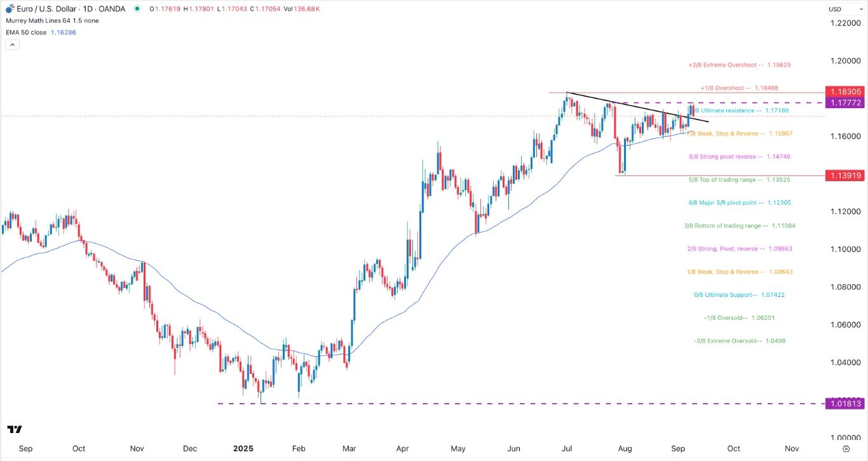Click 2025 on the time axis
Image resolution: width=868 pixels, height=461 pixels.
point(243,448)
